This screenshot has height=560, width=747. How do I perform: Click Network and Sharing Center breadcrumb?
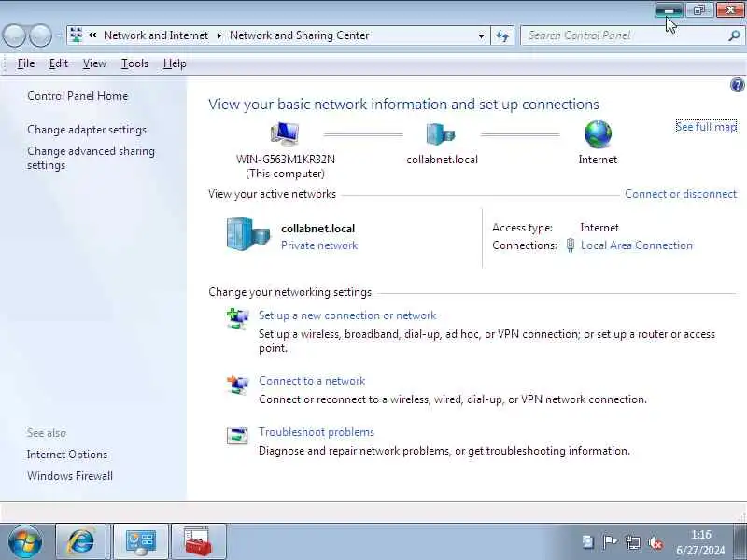tap(299, 35)
